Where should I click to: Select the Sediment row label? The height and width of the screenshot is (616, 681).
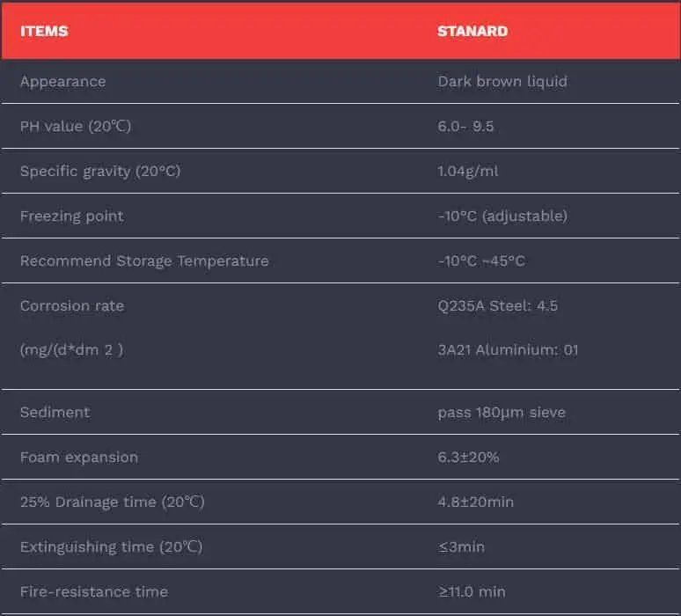(55, 412)
